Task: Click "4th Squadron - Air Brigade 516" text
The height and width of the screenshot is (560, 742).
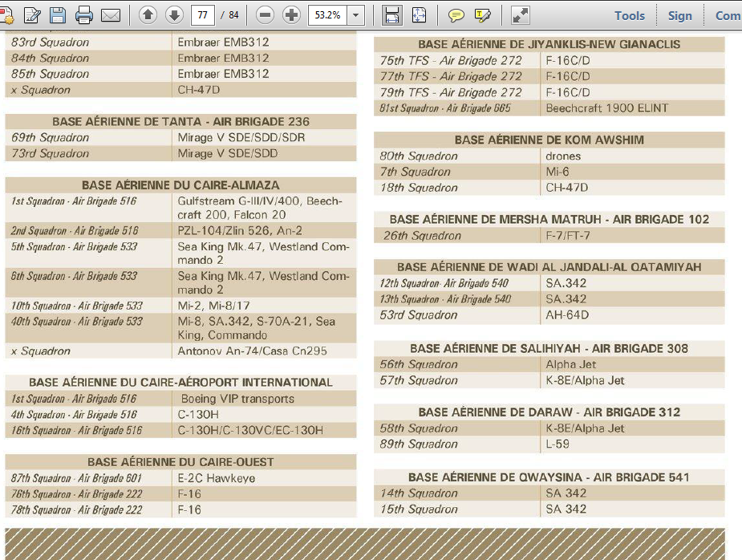Action: coord(74,415)
